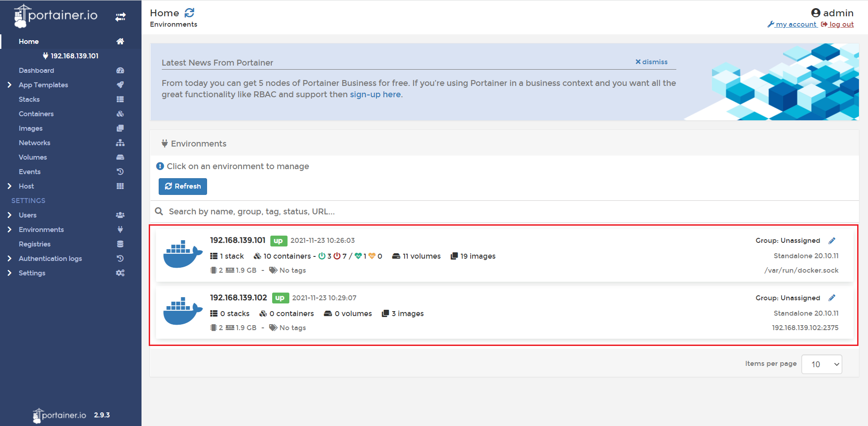
Task: Click the Stacks list icon
Action: point(120,99)
